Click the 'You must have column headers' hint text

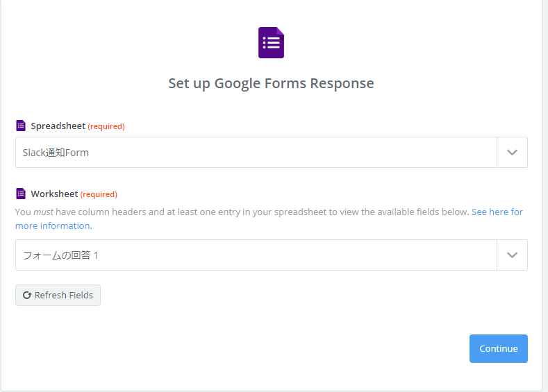click(242, 212)
